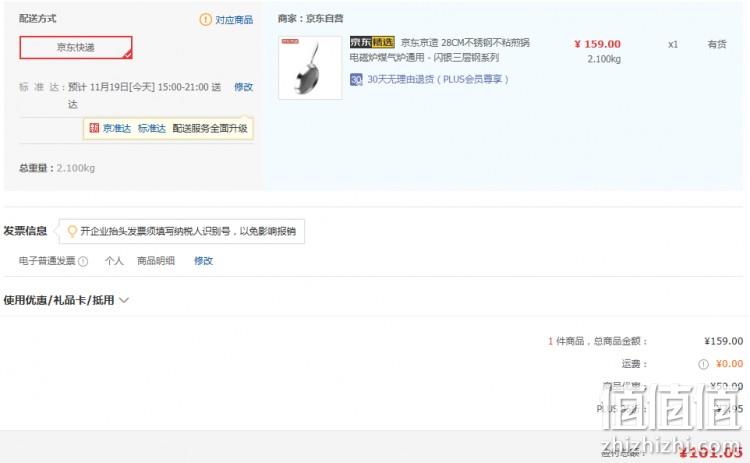Click the 商家：京东自营 label

coord(310,19)
